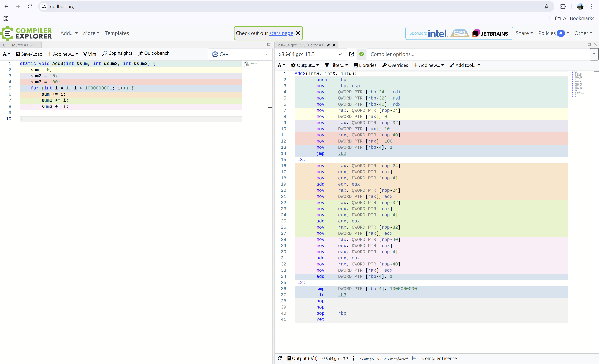The height and width of the screenshot is (364, 599).
Task: Launch Quick-bench from the editor toolbar
Action: [154, 53]
